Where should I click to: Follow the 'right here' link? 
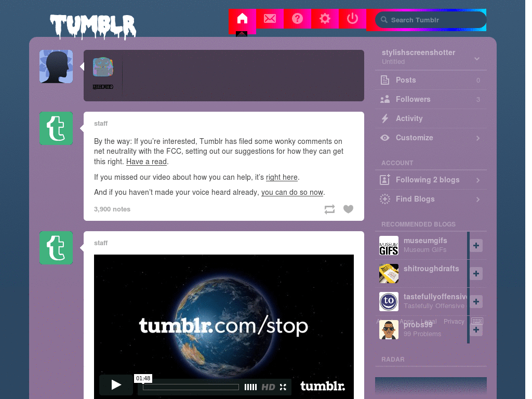[282, 178]
